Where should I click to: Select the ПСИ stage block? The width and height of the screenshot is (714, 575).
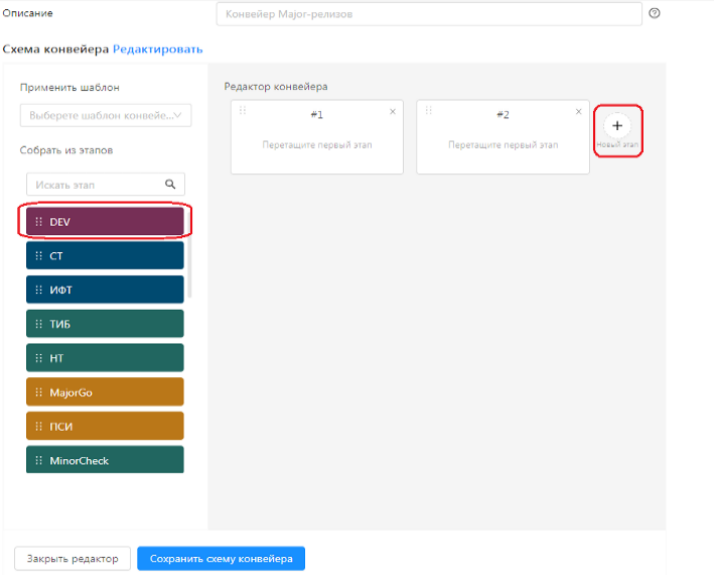coord(105,426)
